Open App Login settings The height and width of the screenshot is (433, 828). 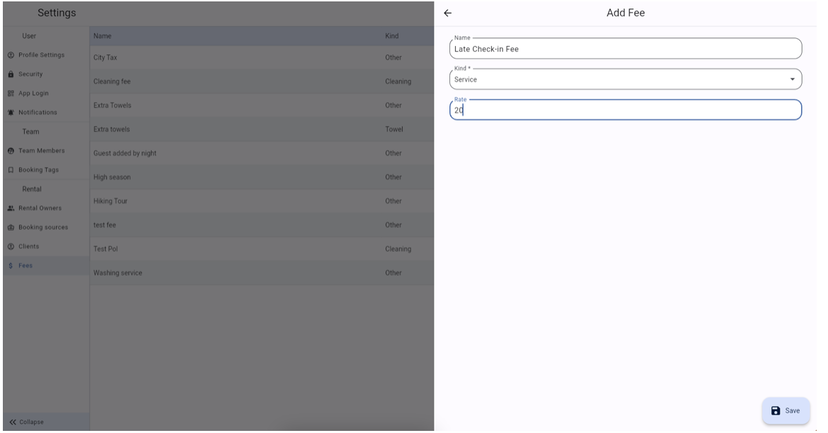[46, 93]
